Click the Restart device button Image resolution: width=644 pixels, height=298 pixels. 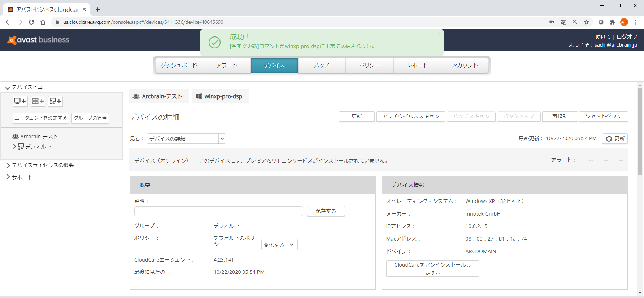[560, 116]
